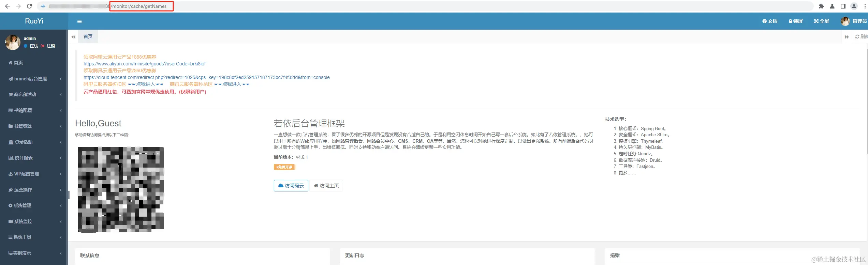Click the paper-plane icon beside branch后台管理
This screenshot has width=868, height=265.
(11, 79)
